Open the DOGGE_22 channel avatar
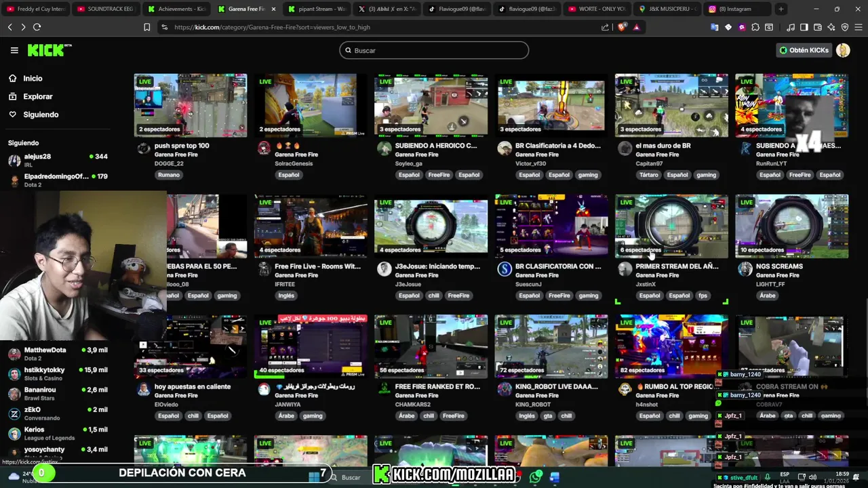The height and width of the screenshot is (488, 868). (x=143, y=148)
